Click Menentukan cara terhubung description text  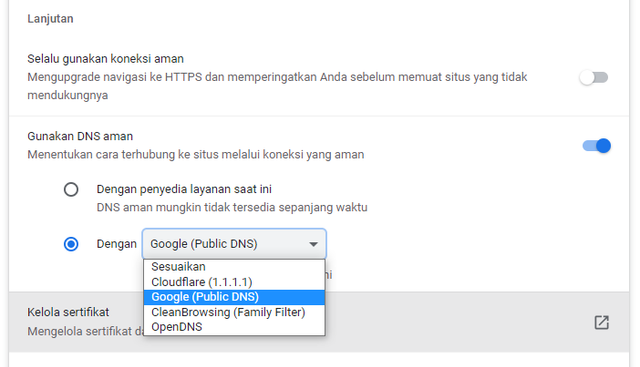click(196, 155)
